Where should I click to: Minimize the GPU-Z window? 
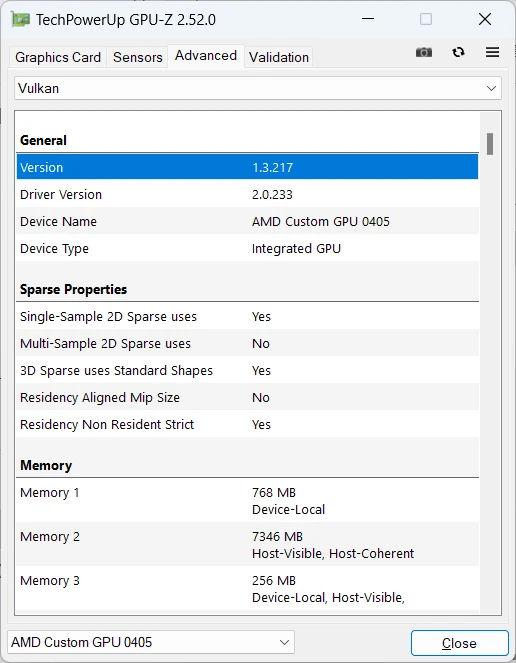(x=368, y=19)
